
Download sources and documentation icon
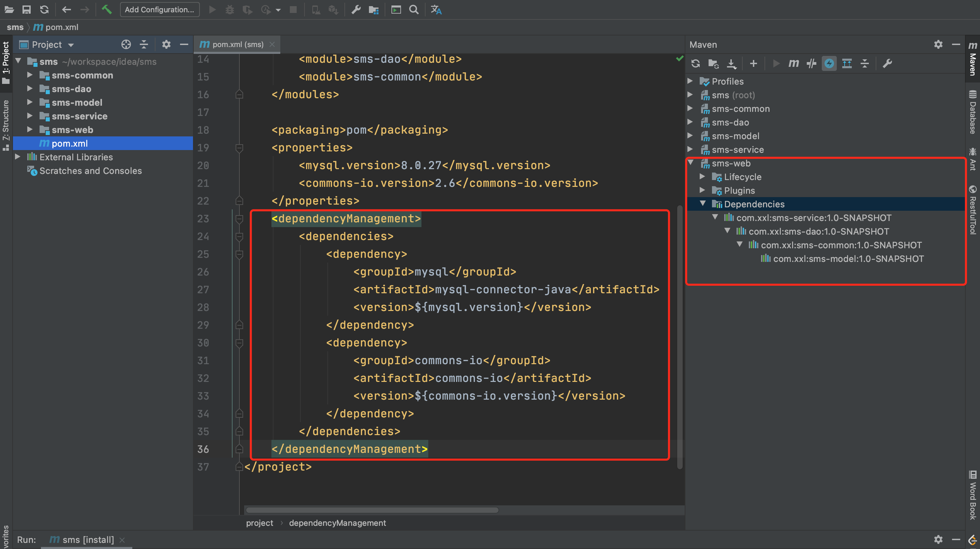click(731, 63)
